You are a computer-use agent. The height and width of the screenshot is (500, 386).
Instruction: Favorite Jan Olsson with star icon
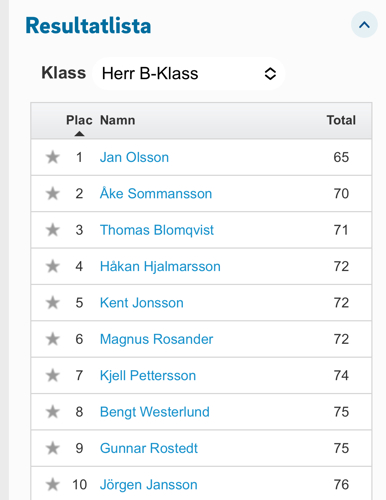coord(53,157)
